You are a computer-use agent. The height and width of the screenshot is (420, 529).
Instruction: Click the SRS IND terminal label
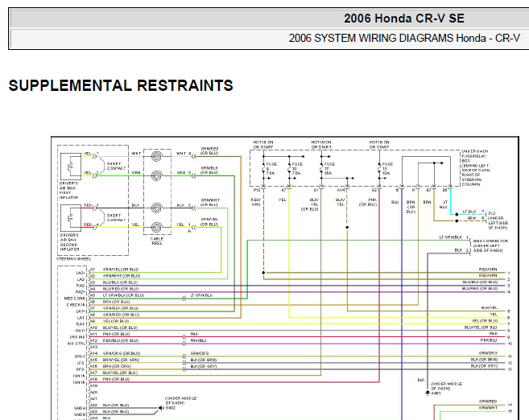pos(77,337)
